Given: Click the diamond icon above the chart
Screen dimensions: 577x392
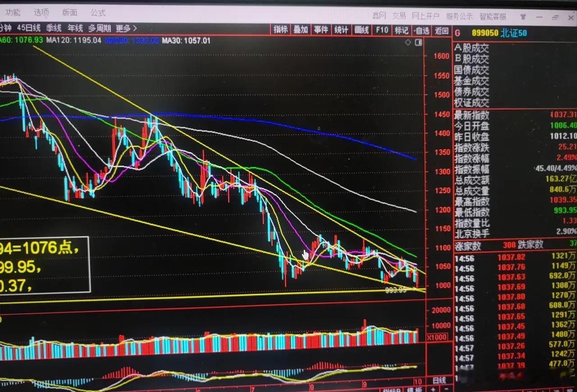Looking at the screenshot, I should (408, 42).
